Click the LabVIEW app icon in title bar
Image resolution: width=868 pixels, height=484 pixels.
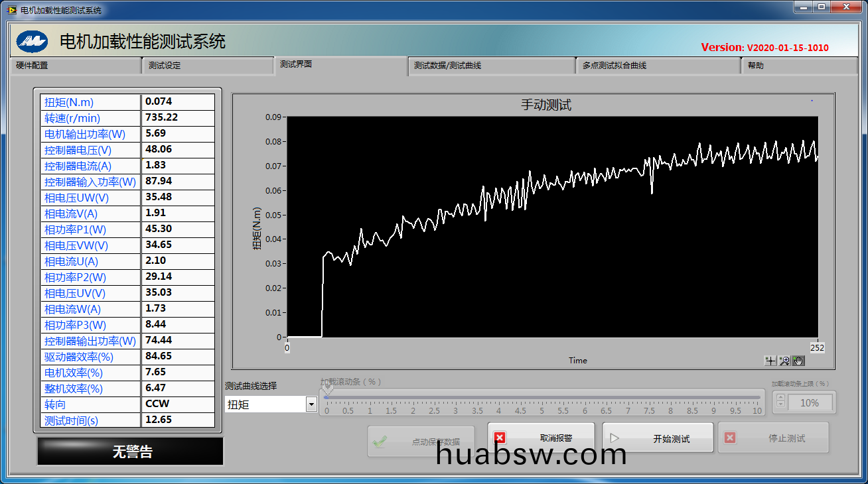[x=12, y=11]
